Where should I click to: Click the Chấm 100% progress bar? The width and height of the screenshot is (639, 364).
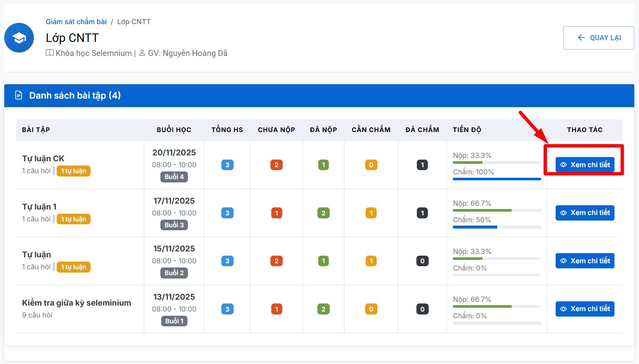(x=497, y=179)
